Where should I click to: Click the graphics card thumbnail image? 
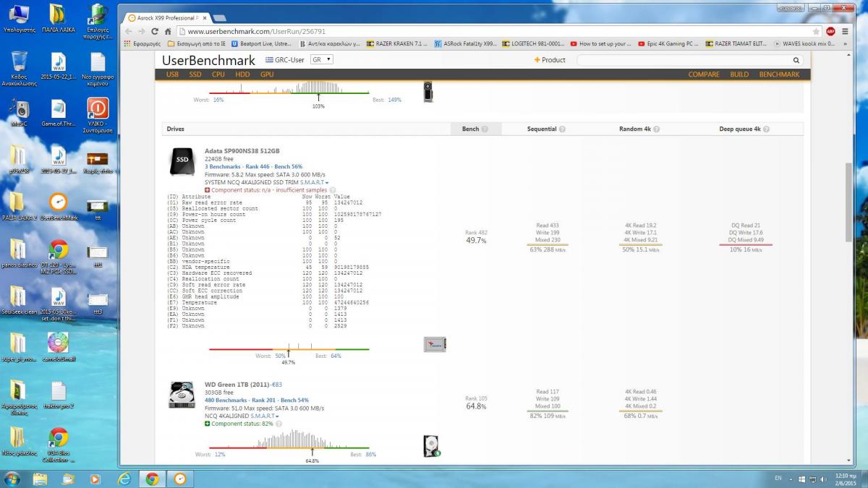[428, 92]
